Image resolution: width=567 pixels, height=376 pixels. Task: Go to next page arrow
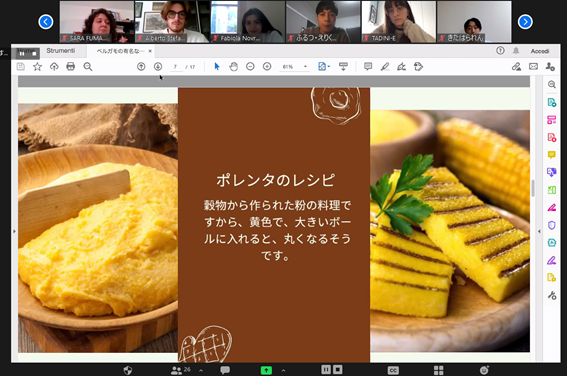(x=158, y=67)
